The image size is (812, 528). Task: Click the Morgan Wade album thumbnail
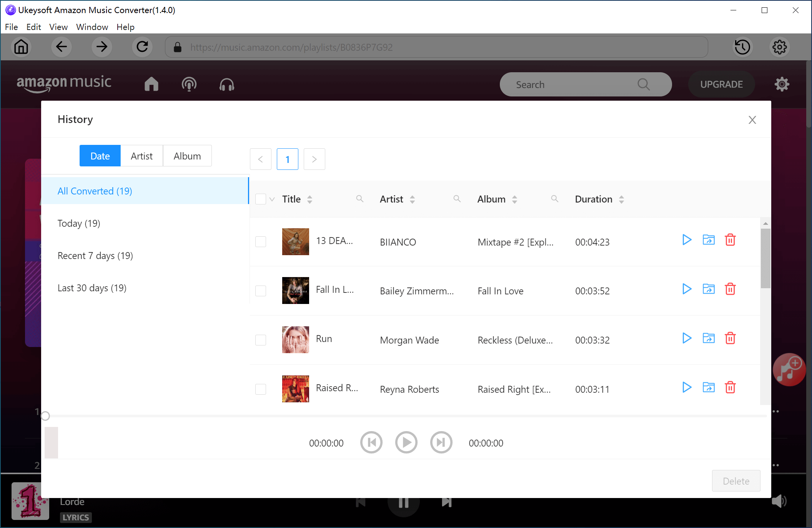295,340
